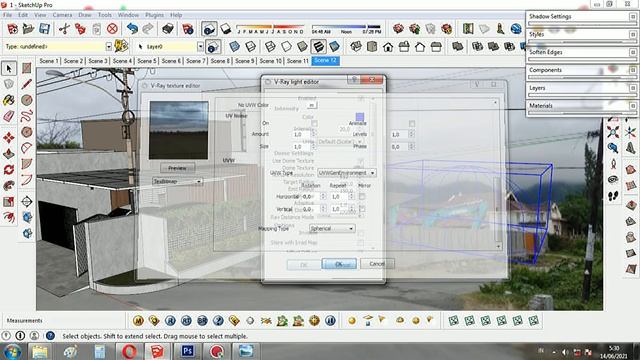
Task: Open the Google Earth globe icon
Action: (x=516, y=29)
